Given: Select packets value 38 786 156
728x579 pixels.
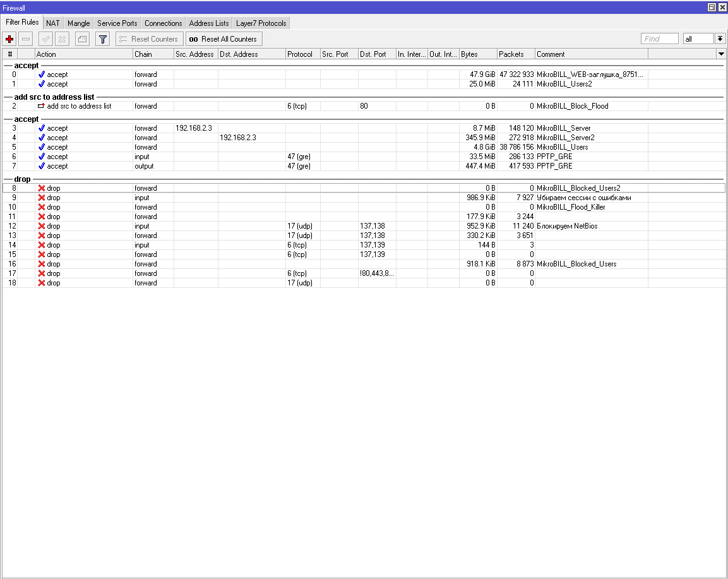Looking at the screenshot, I should tap(516, 147).
